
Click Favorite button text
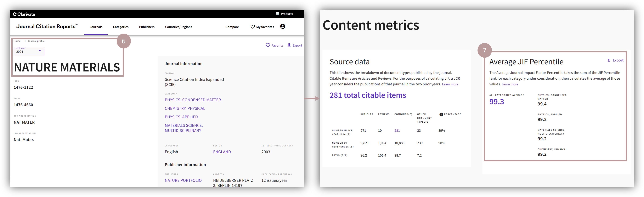click(x=277, y=45)
